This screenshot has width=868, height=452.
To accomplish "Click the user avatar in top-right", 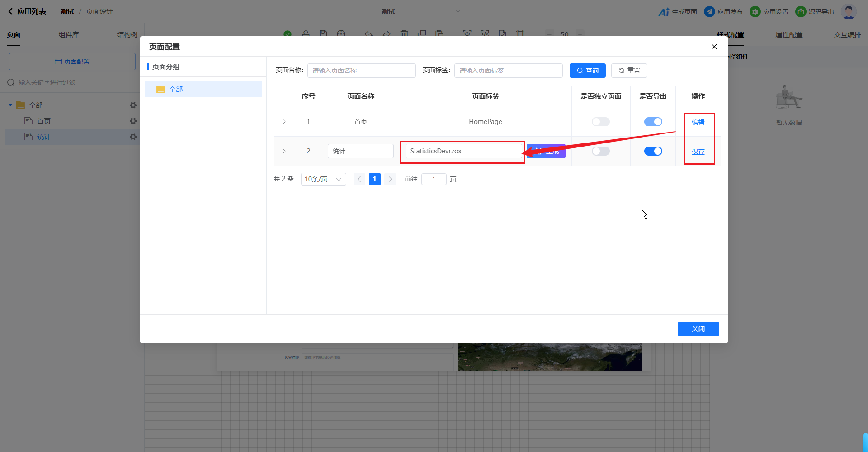I will 848,12.
